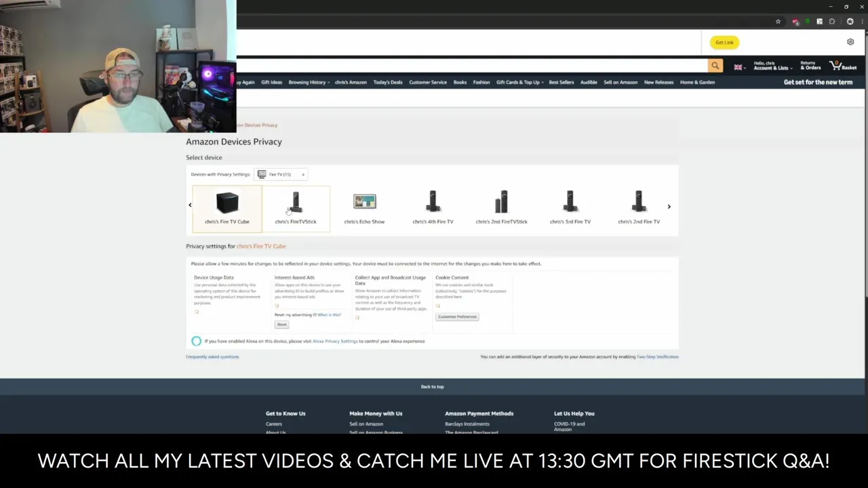
Task: Select chris's 2nd FireTVStick device
Action: pyautogui.click(x=501, y=209)
